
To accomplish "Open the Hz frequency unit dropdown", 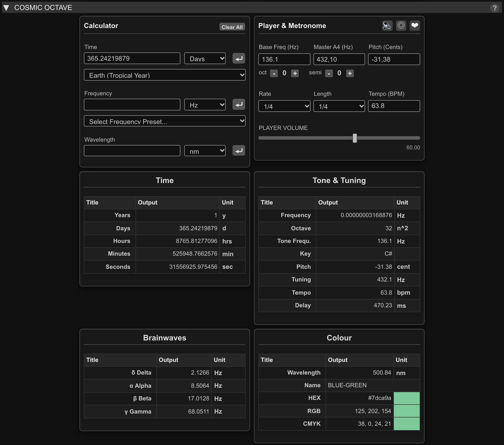I will tap(205, 105).
